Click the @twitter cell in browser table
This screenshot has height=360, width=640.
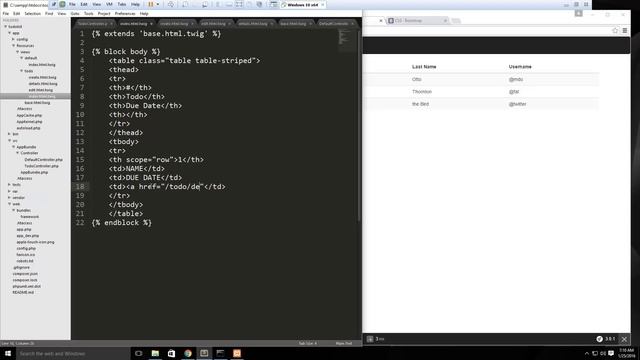pyautogui.click(x=518, y=104)
